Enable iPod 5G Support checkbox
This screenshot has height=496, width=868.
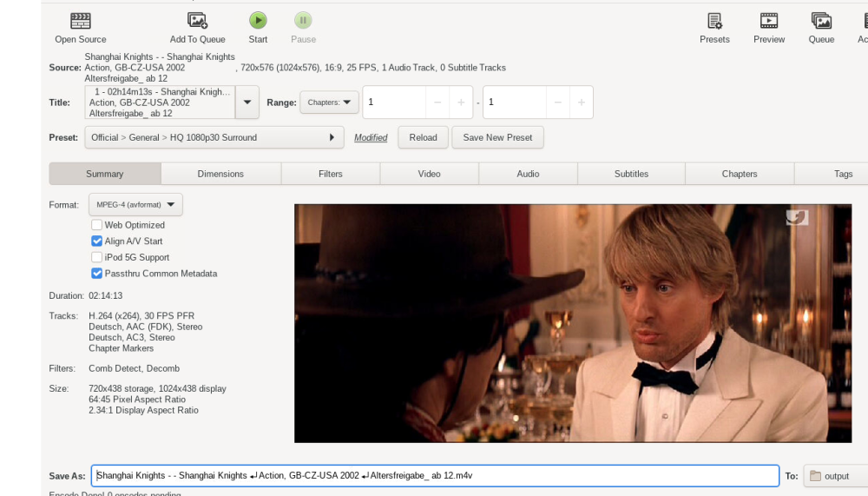97,257
